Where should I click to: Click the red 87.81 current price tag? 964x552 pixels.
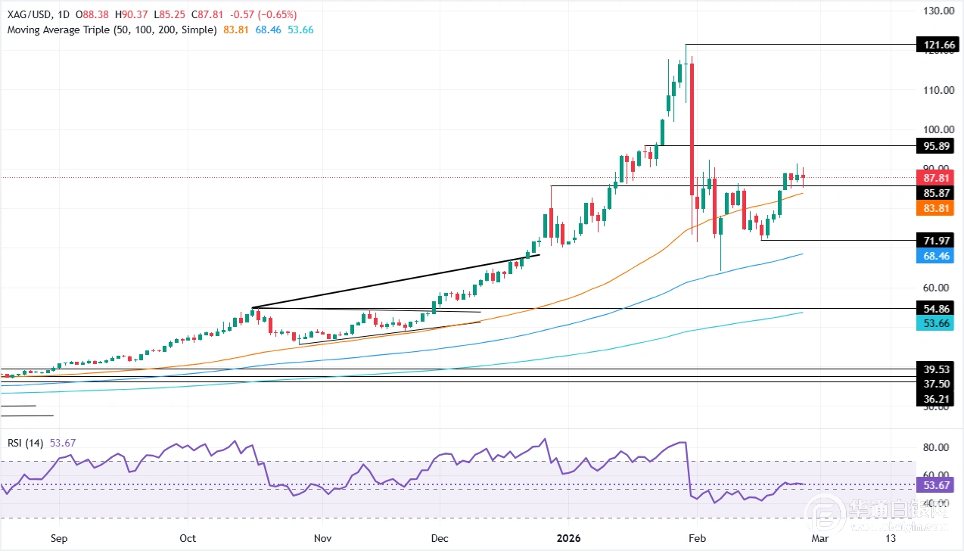click(x=938, y=177)
